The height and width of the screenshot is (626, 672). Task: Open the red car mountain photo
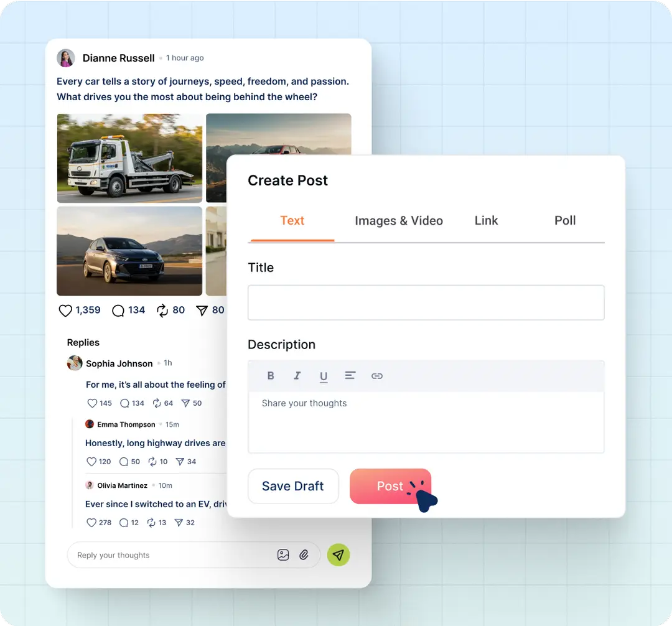pyautogui.click(x=279, y=134)
